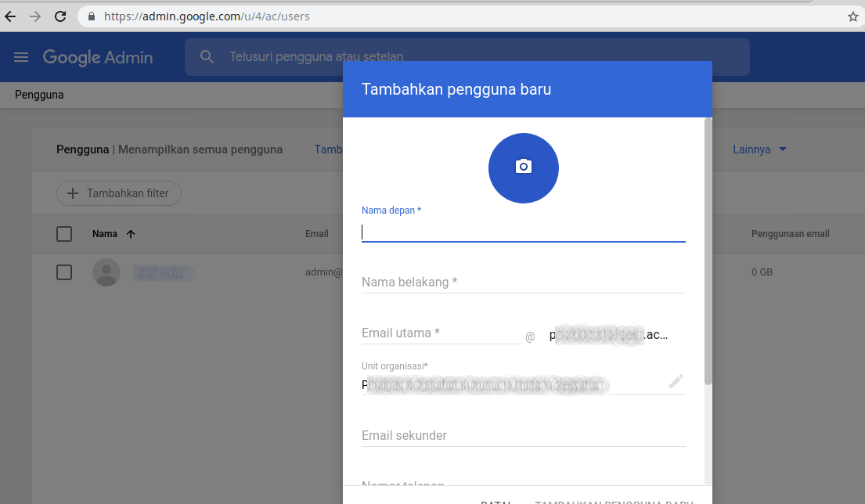View site info via the lock icon

92,16
